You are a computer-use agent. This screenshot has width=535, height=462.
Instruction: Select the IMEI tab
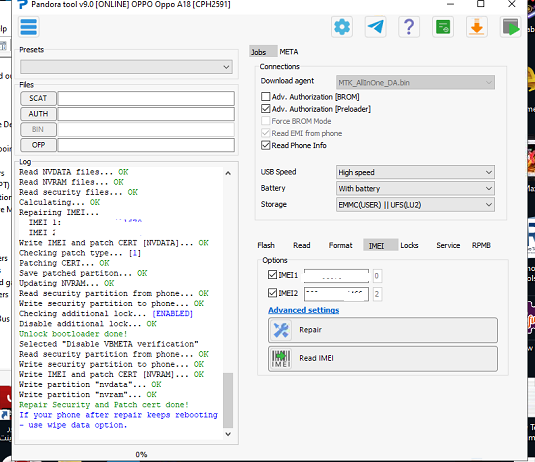pos(380,245)
